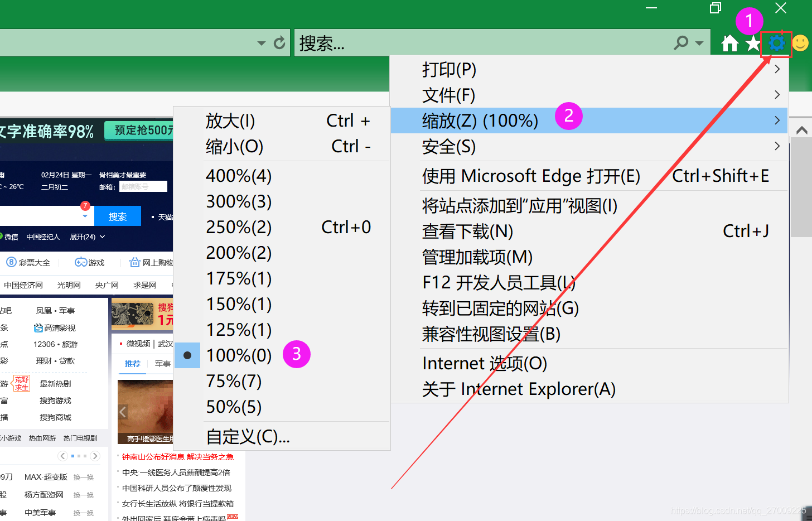Switch to the 推荐 tab
812x521 pixels.
pos(132,364)
